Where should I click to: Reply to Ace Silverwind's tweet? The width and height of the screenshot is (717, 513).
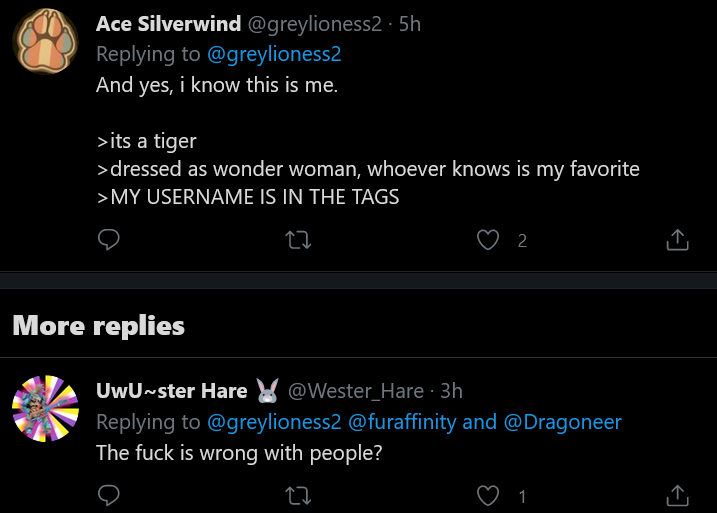coord(108,240)
